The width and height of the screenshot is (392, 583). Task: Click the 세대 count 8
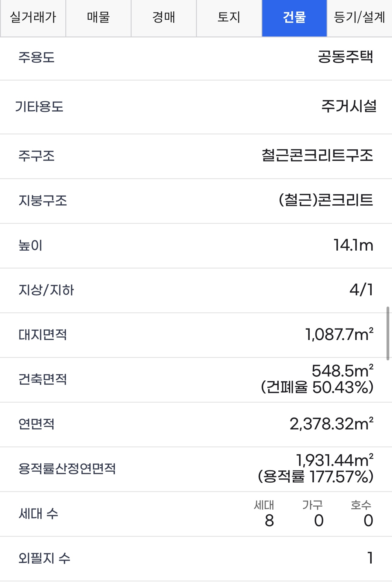click(x=270, y=520)
